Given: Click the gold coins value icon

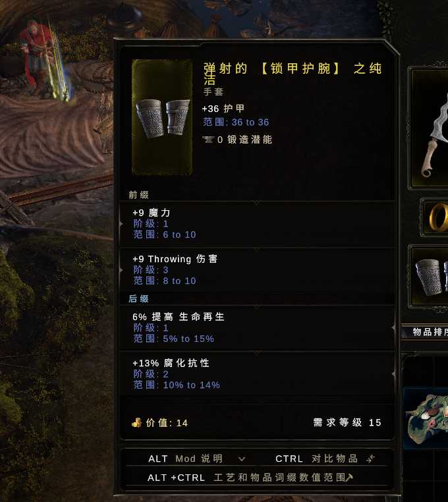Looking at the screenshot, I should (x=137, y=422).
